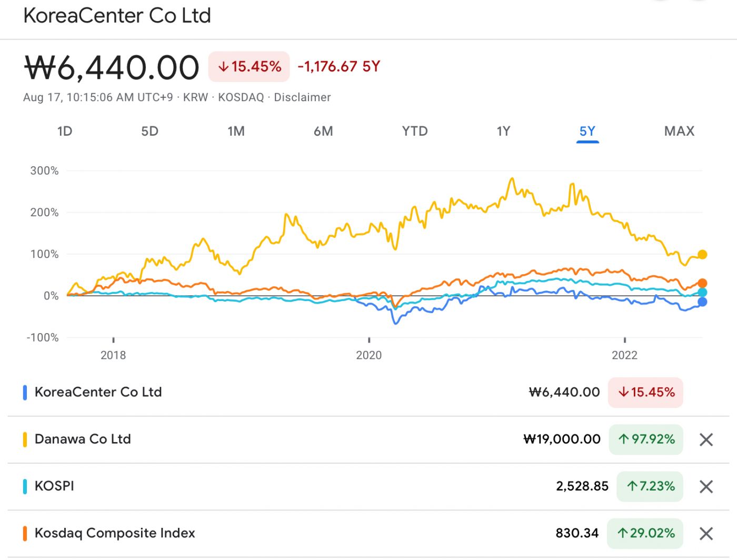Click the green 97.92% Danawa badge
737x560 pixels.
coord(646,439)
